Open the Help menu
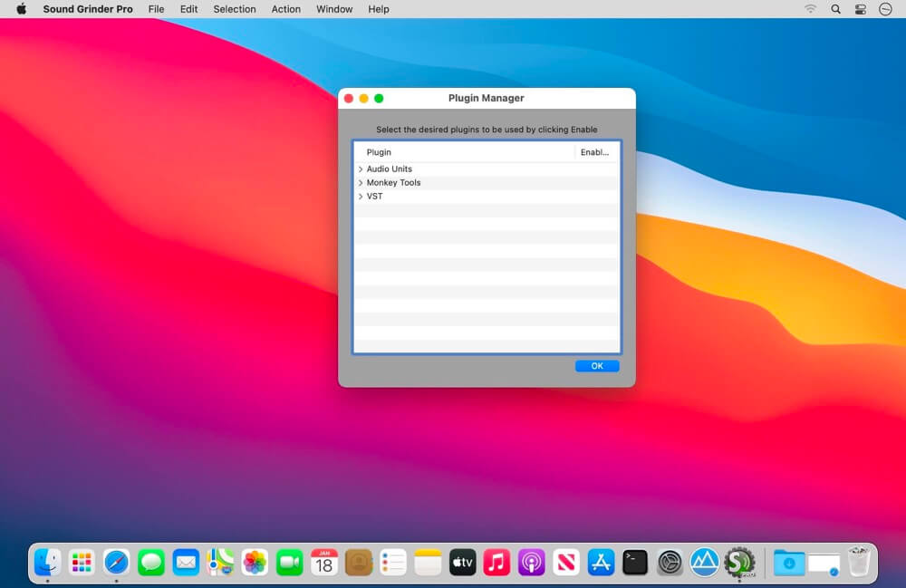906x588 pixels. coord(379,9)
